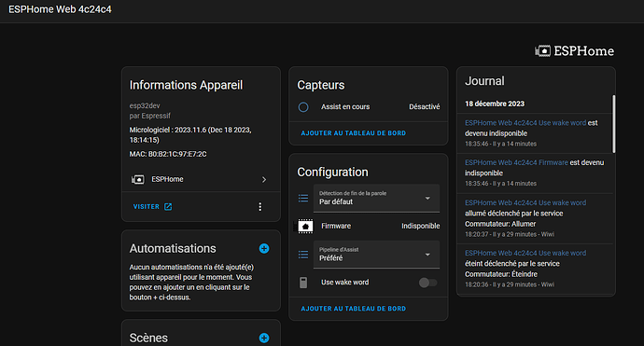Viewport: 644px width, 346px height.
Task: Open the Pipeline d'Assist dropdown
Action: coord(376,255)
